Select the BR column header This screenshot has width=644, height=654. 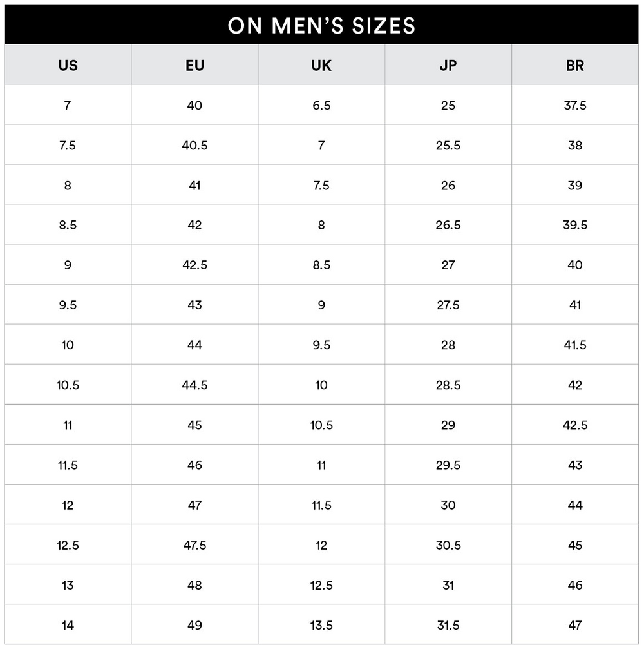click(x=575, y=64)
